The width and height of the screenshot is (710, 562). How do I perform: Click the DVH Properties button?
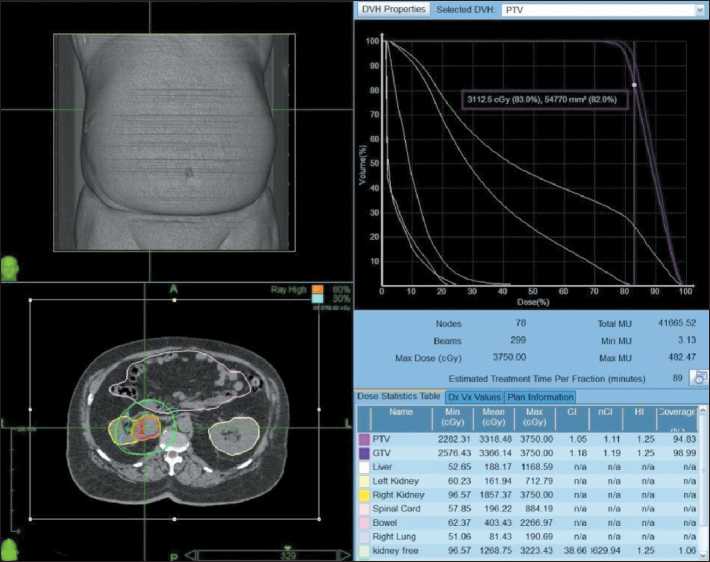pyautogui.click(x=393, y=10)
